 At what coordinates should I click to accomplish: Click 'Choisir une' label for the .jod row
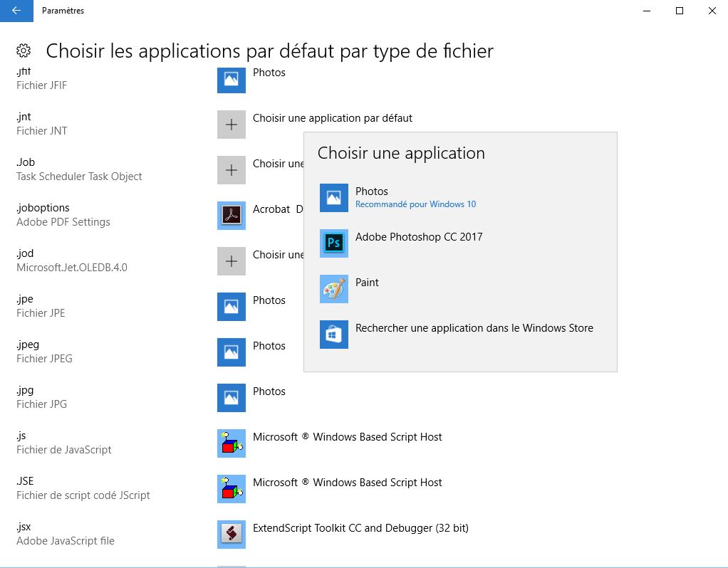pos(278,255)
